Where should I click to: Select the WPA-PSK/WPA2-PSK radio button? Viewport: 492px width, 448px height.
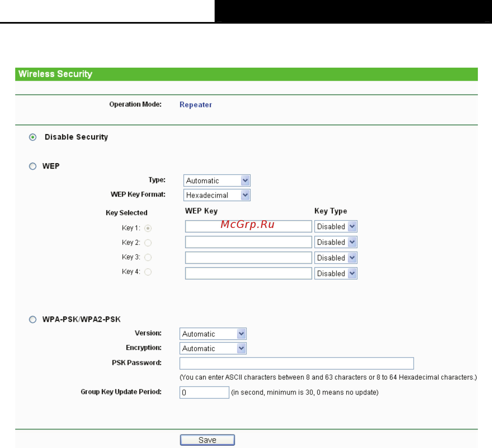click(33, 319)
